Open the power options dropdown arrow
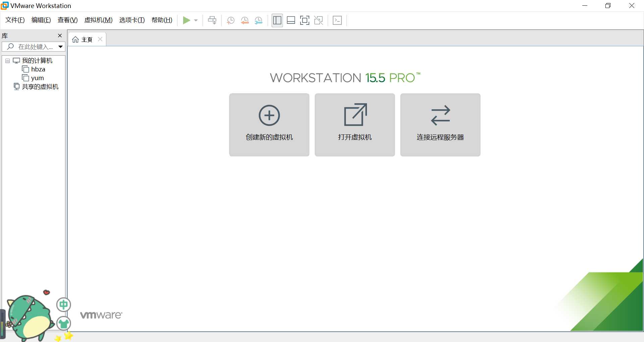Image resolution: width=644 pixels, height=342 pixels. point(196,20)
